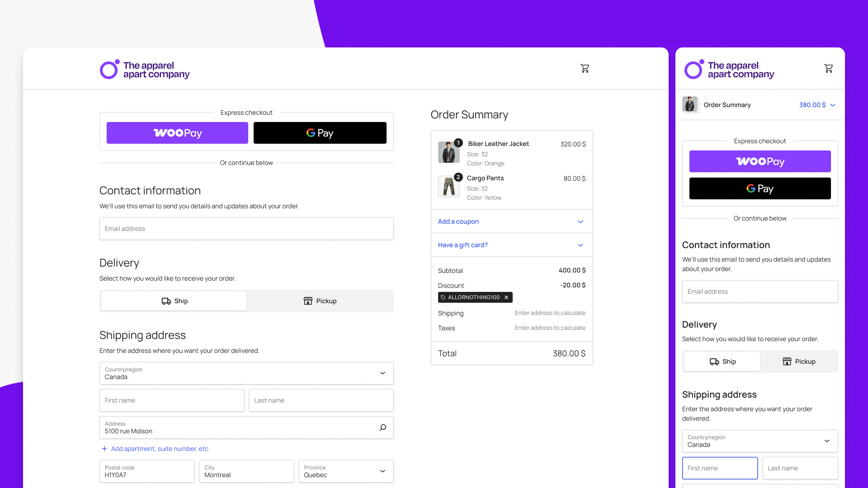Click the Address field with 5100 rue Molson
This screenshot has height=488, width=868.
click(x=246, y=427)
